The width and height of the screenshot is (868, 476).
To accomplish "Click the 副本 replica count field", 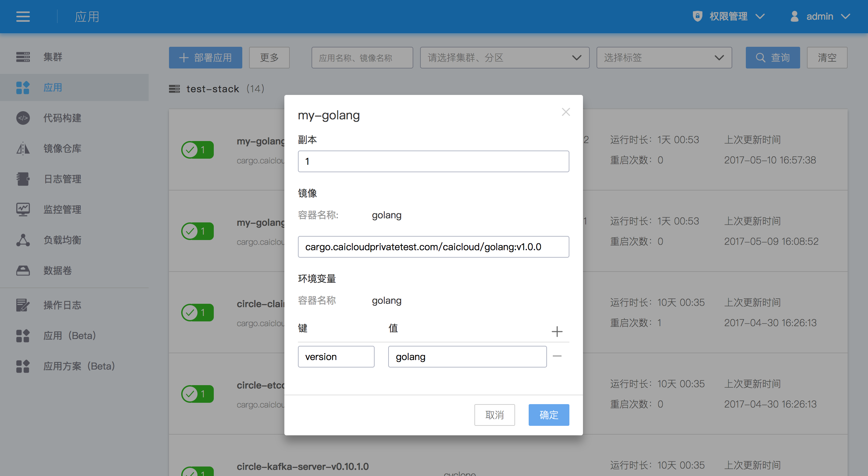I will [433, 161].
